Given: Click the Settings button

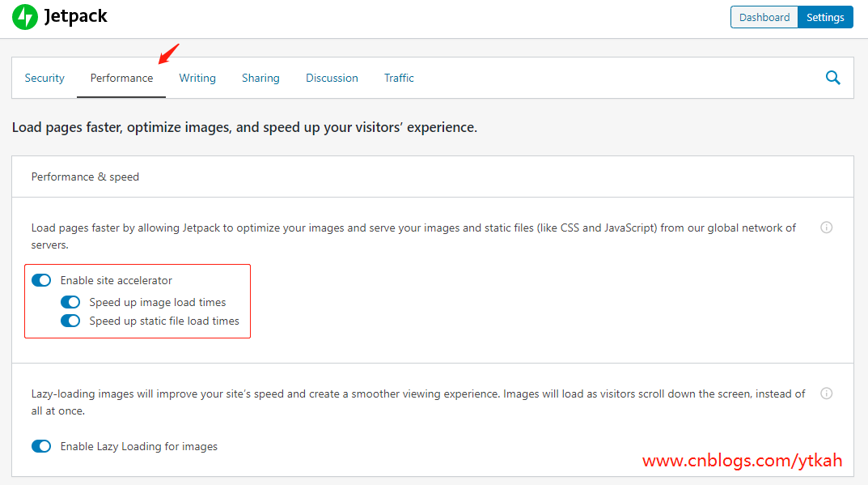Looking at the screenshot, I should [x=824, y=16].
